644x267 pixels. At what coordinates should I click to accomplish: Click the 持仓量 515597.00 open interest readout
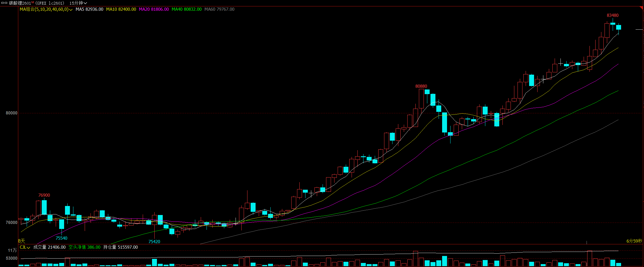point(121,247)
